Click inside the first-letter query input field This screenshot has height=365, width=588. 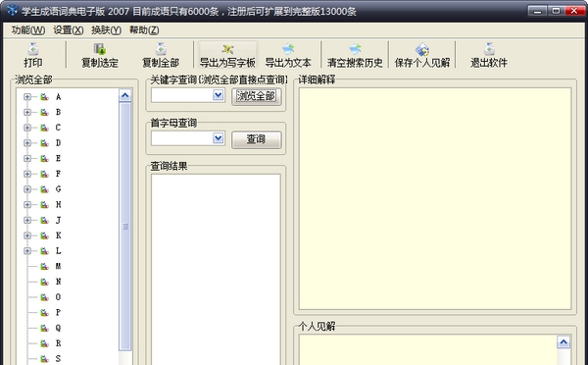coord(182,138)
